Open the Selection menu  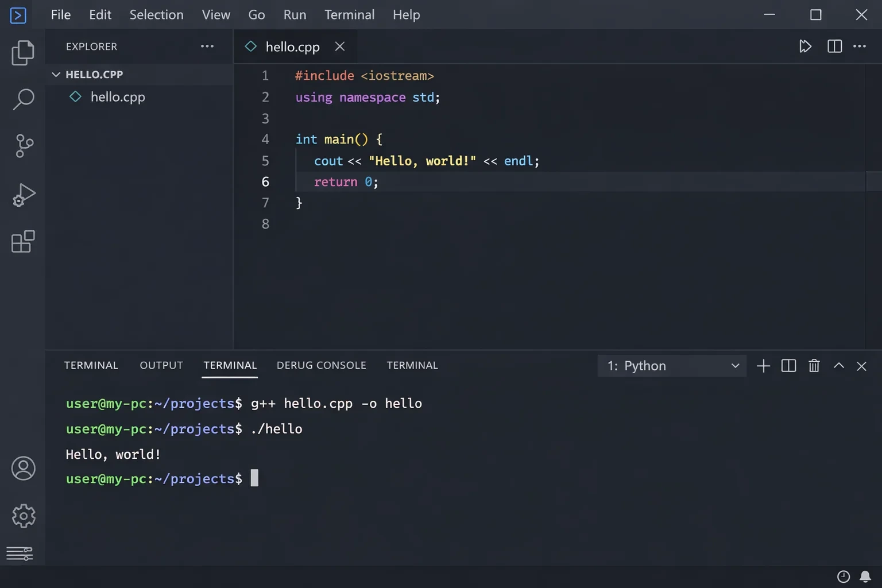coord(156,15)
